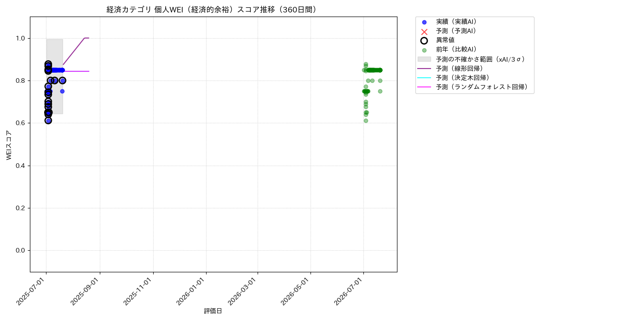Click the blue dot marker in the legend
Image resolution: width=644 pixels, height=322 pixels.
[424, 22]
